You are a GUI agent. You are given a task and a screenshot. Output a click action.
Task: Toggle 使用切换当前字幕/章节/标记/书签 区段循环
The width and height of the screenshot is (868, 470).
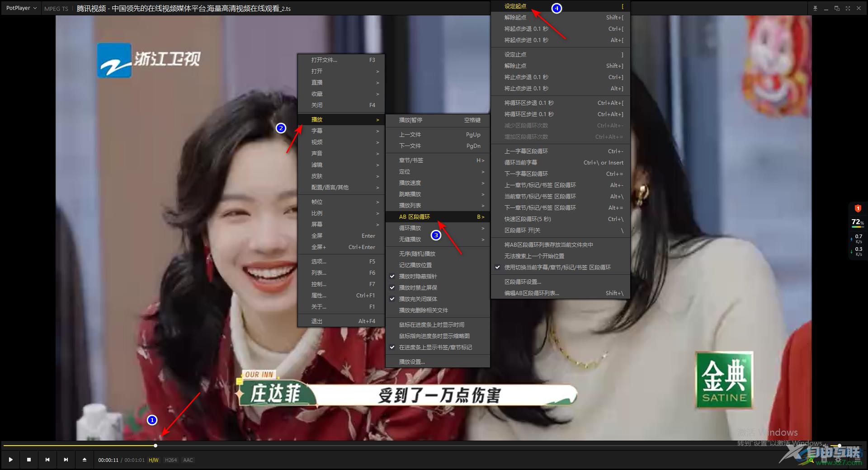point(561,267)
